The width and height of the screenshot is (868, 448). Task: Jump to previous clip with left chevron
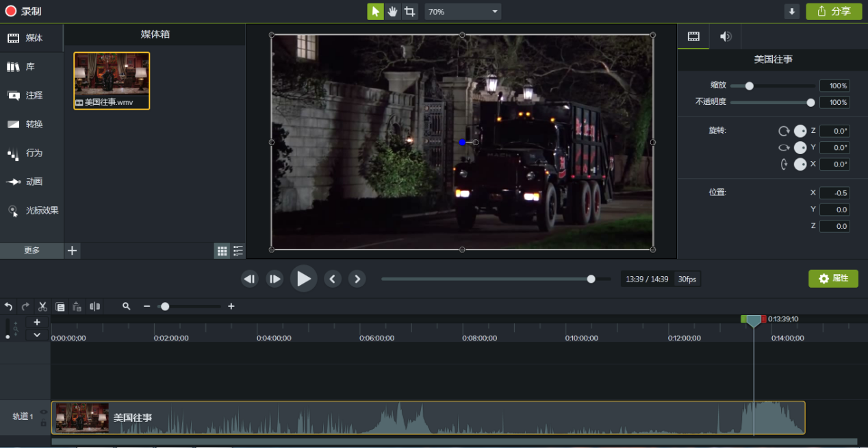tap(333, 279)
